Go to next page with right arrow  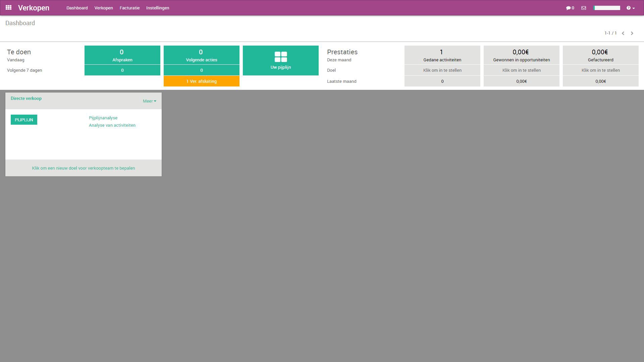(632, 33)
